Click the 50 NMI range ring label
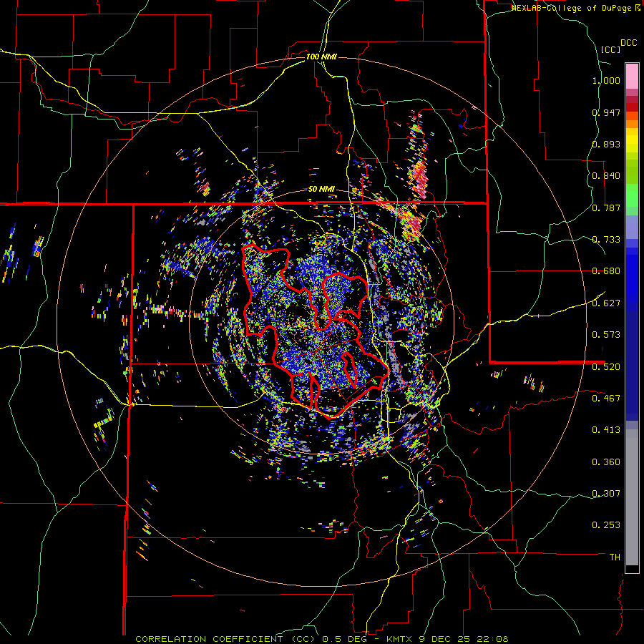 tap(321, 190)
